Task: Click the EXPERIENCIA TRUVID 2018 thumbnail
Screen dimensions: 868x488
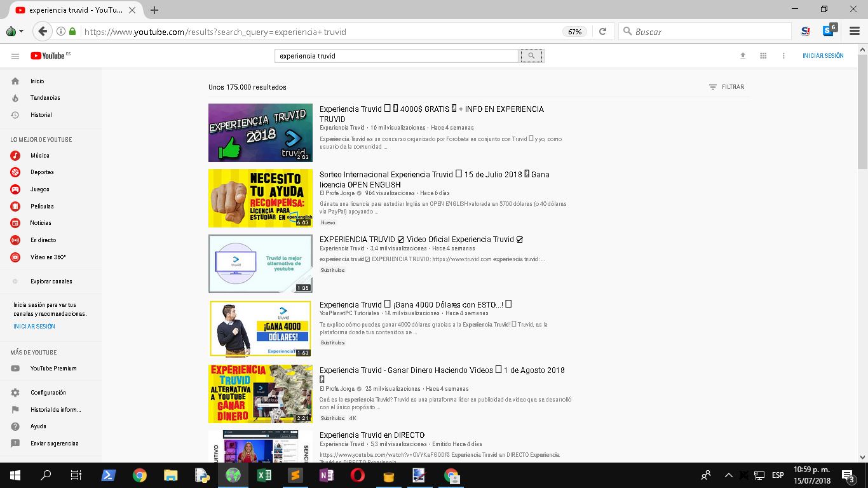Action: coord(261,133)
